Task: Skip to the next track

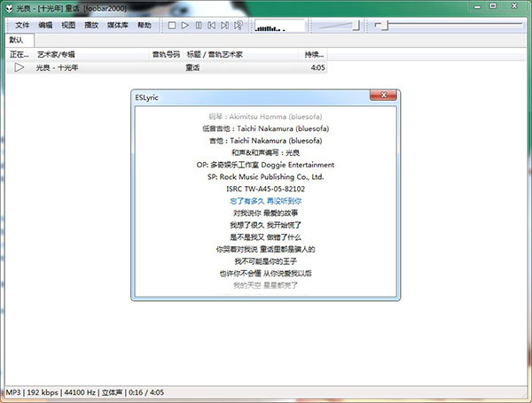Action: click(225, 26)
